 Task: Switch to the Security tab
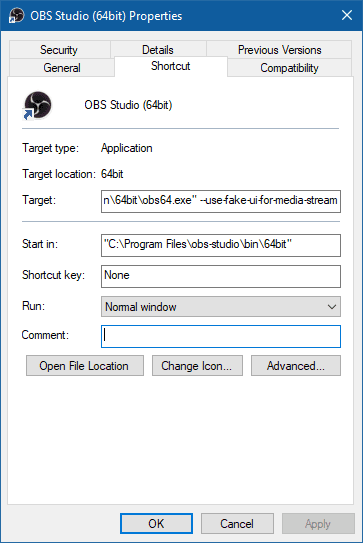[59, 50]
